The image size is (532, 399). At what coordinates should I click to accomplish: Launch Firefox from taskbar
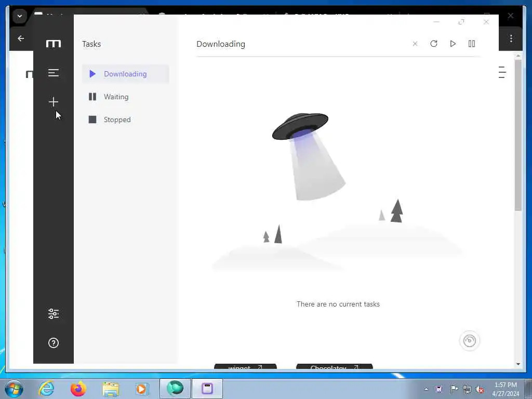tap(78, 389)
